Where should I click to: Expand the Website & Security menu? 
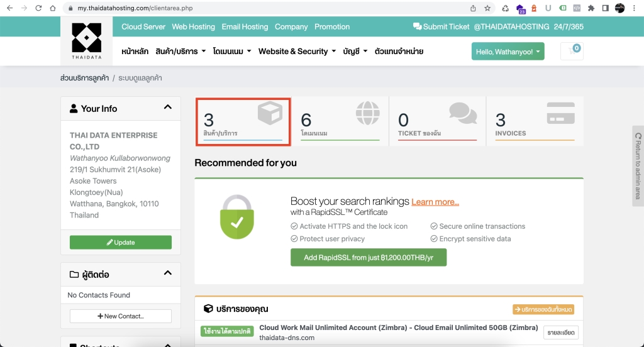[x=297, y=52]
